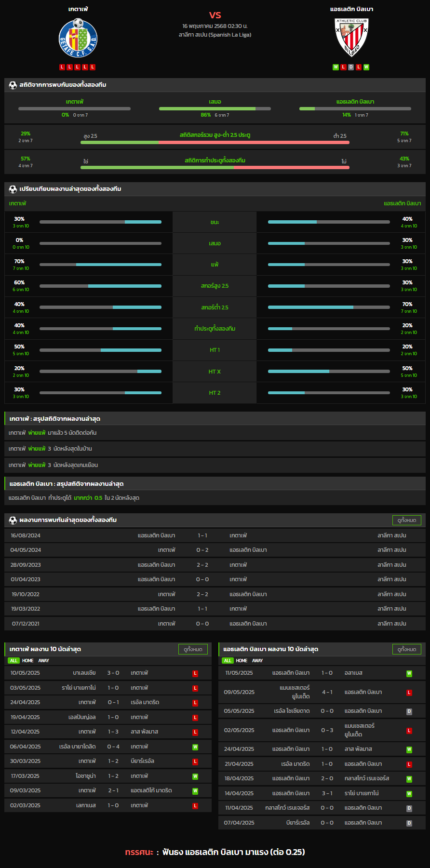The image size is (430, 868).
Task: Click soccer ball icon beside ผลงานการพบกันล่าสุดของทั้งสองทีม
Action: pos(13,520)
